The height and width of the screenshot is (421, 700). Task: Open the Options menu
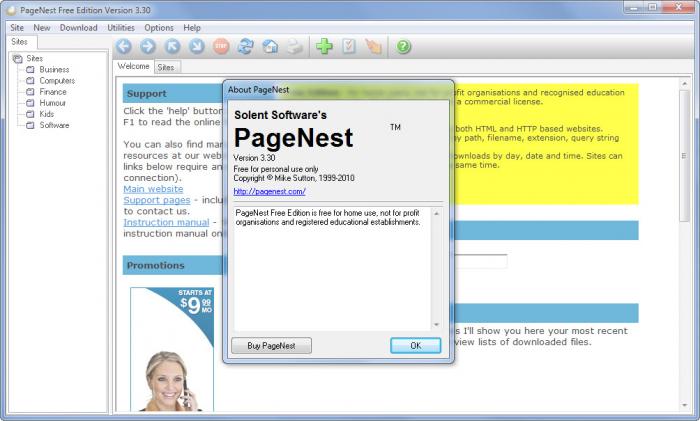158,28
